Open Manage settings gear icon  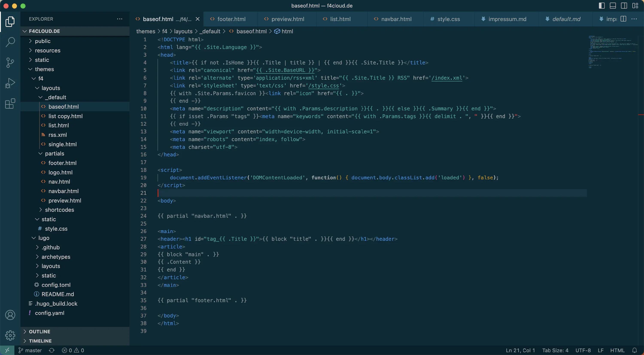click(x=10, y=335)
